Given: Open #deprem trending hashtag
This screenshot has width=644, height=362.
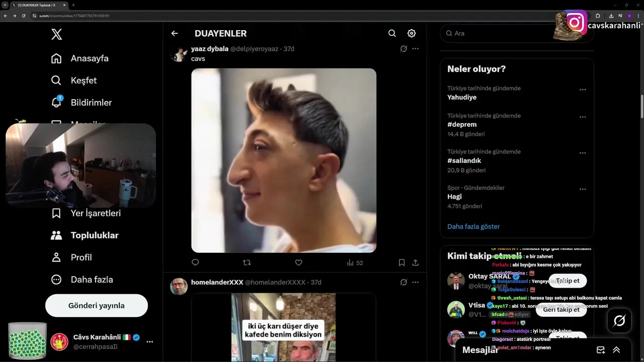Looking at the screenshot, I should 462,124.
